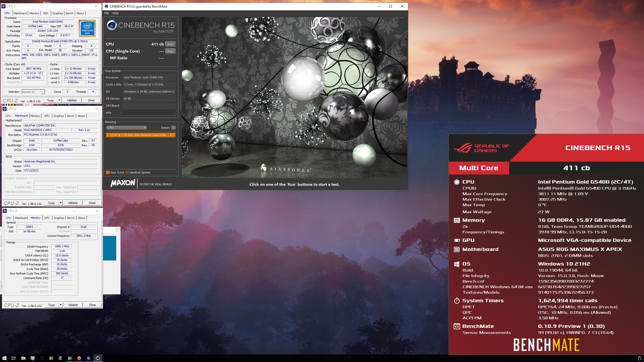Click the GFX Board field in Cinebench

tap(149, 106)
